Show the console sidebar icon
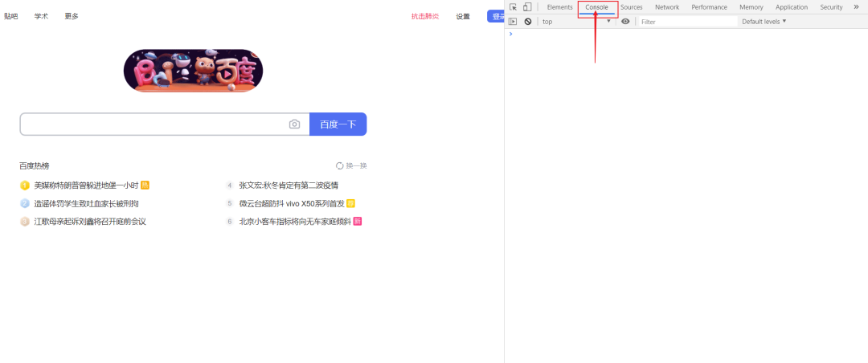868x363 pixels. click(513, 22)
